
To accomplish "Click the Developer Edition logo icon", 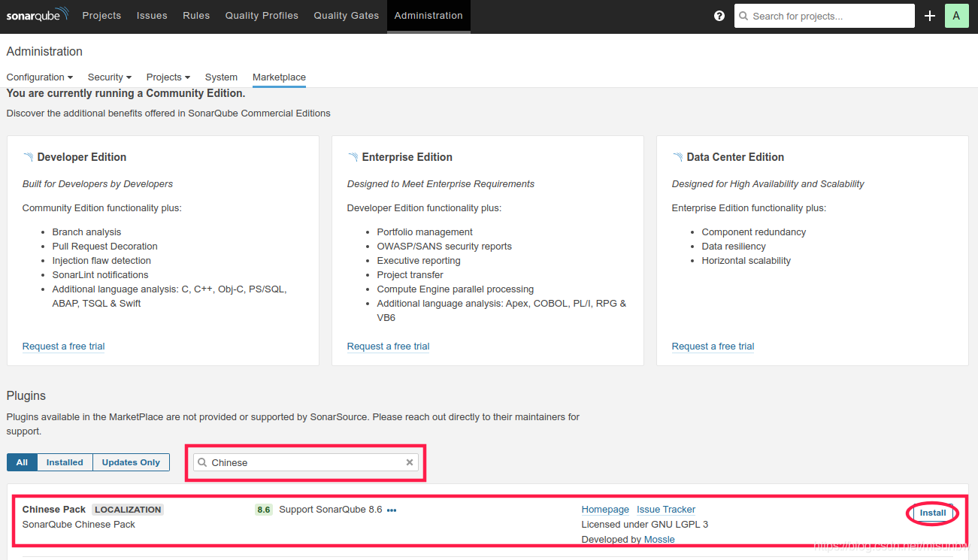I will coord(28,157).
